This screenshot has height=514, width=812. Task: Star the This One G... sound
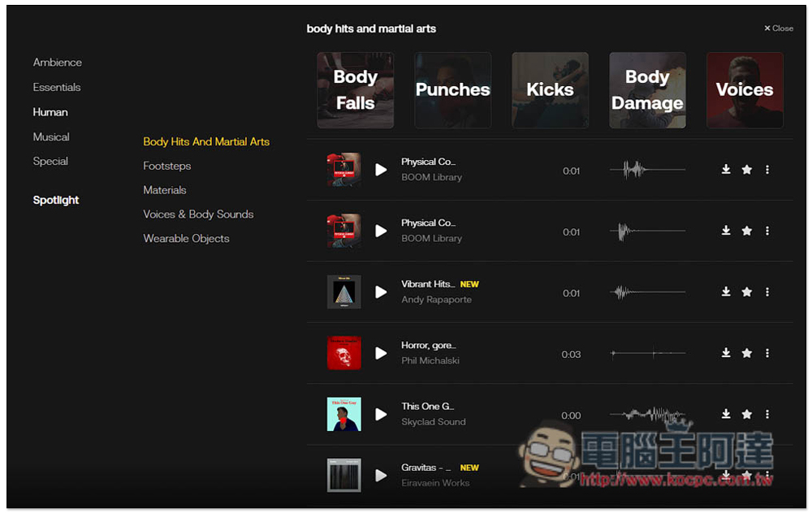(x=747, y=414)
